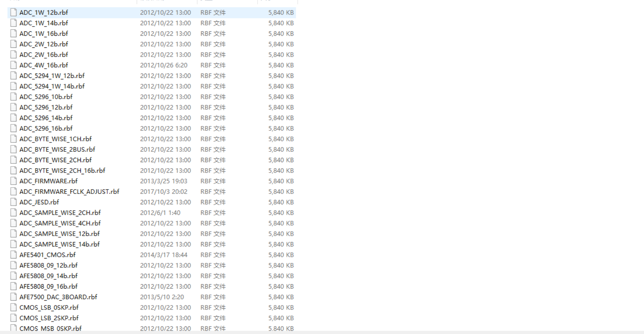Select the name ADC_5296_14b.rbf

pos(46,118)
